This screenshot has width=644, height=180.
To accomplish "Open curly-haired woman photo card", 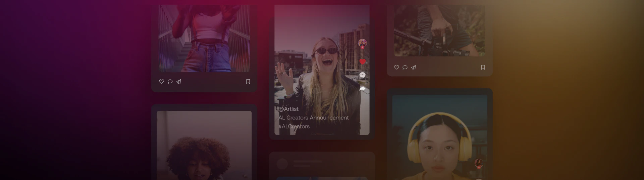I will [204, 145].
